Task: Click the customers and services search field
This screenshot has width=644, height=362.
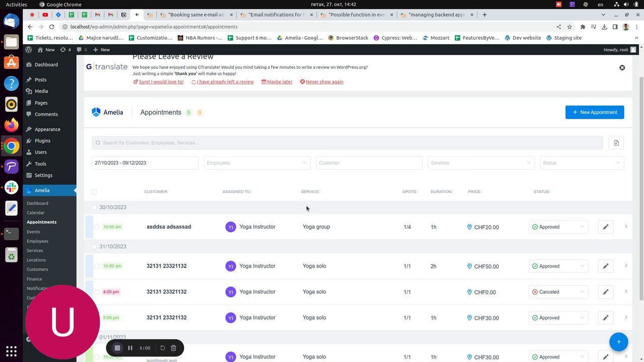Action: point(347,143)
